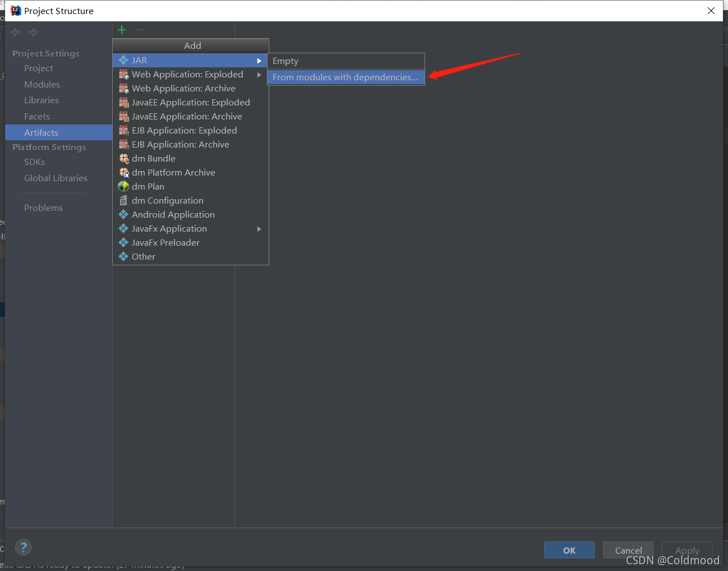The height and width of the screenshot is (571, 728).
Task: Expand JavaFx Application submenu arrow
Action: click(x=259, y=229)
